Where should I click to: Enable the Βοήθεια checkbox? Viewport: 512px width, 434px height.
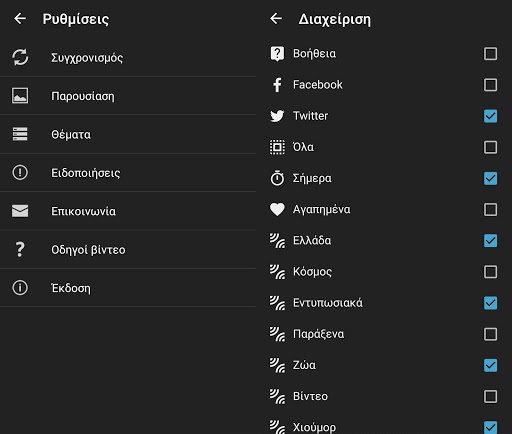490,54
